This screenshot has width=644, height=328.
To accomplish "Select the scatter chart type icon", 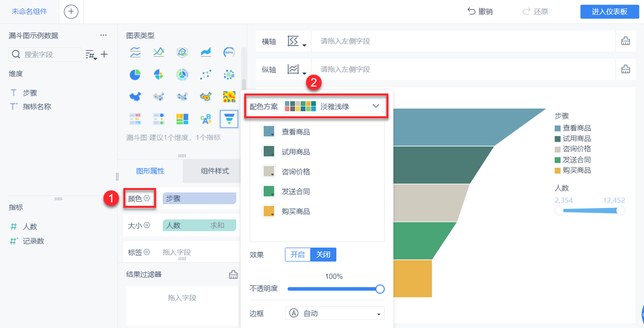I will (206, 74).
